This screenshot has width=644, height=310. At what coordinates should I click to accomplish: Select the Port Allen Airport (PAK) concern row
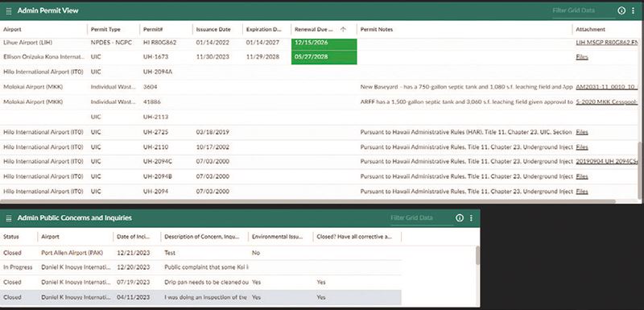tap(200, 253)
